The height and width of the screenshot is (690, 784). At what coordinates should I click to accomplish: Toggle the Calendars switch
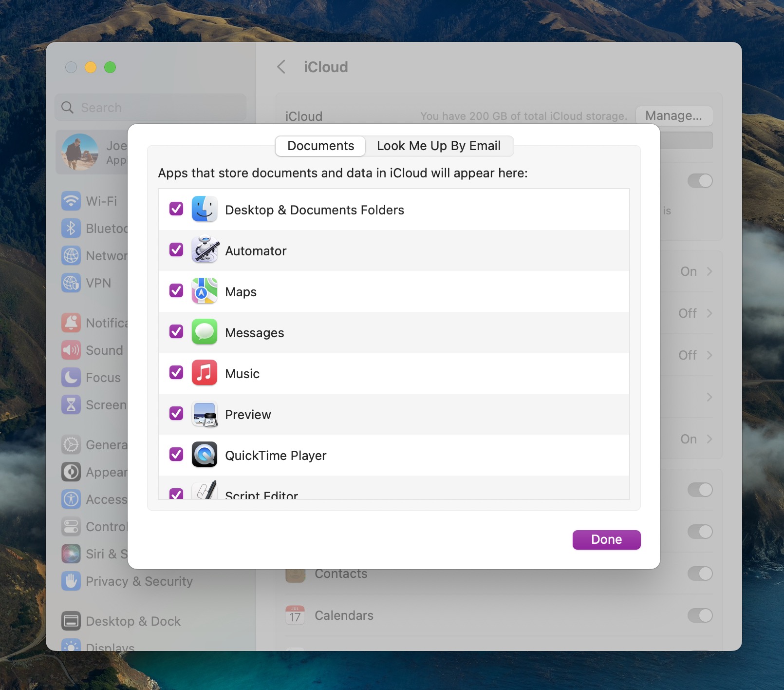click(700, 615)
